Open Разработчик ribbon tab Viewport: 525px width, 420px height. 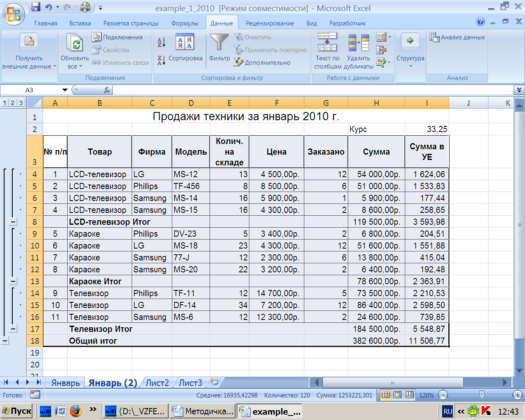pos(347,23)
